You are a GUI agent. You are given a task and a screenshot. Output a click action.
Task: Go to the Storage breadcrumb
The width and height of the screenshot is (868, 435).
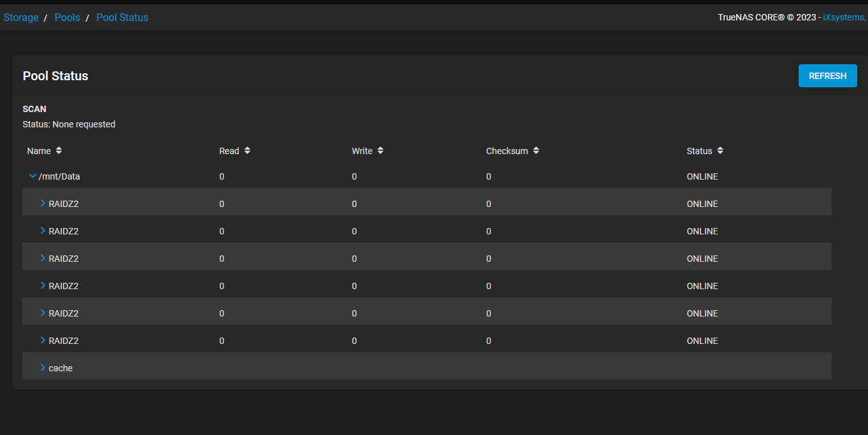[21, 18]
